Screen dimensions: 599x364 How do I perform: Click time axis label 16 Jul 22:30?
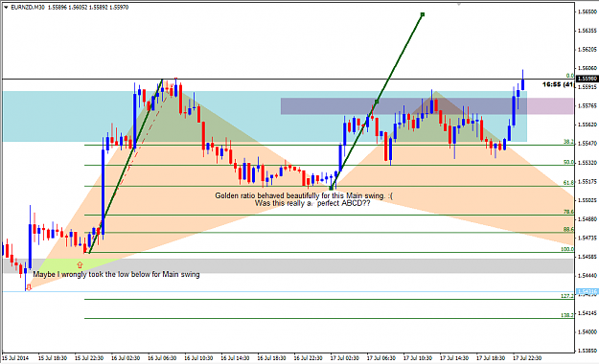click(308, 358)
